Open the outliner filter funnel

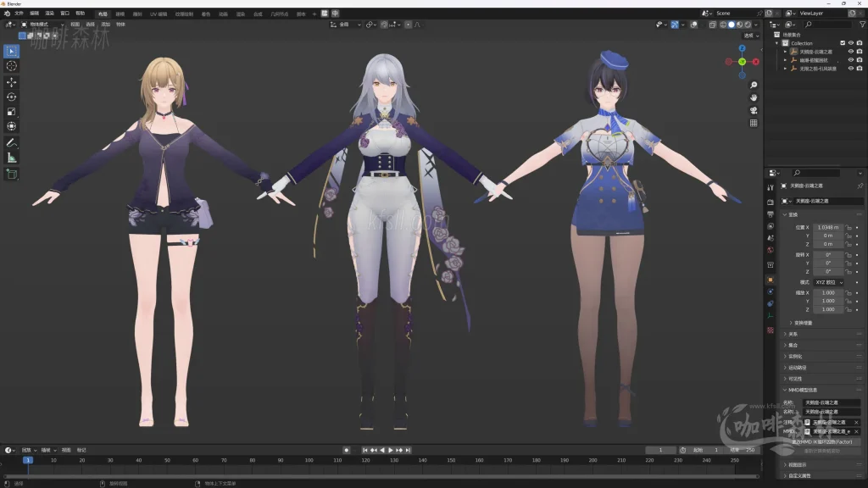pyautogui.click(x=862, y=25)
